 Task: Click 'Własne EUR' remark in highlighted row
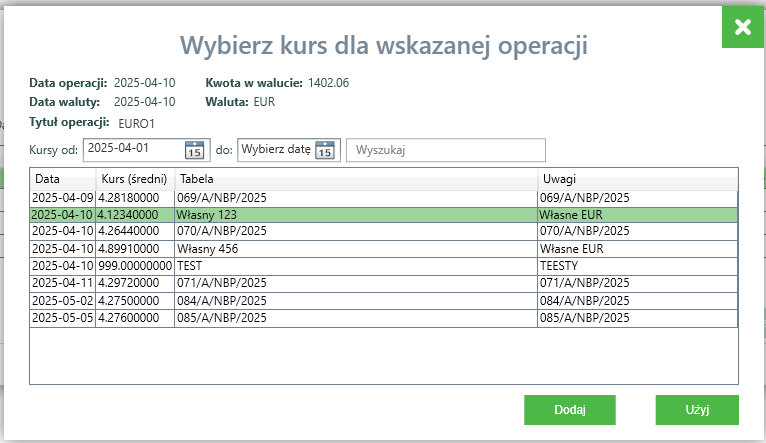click(571, 215)
